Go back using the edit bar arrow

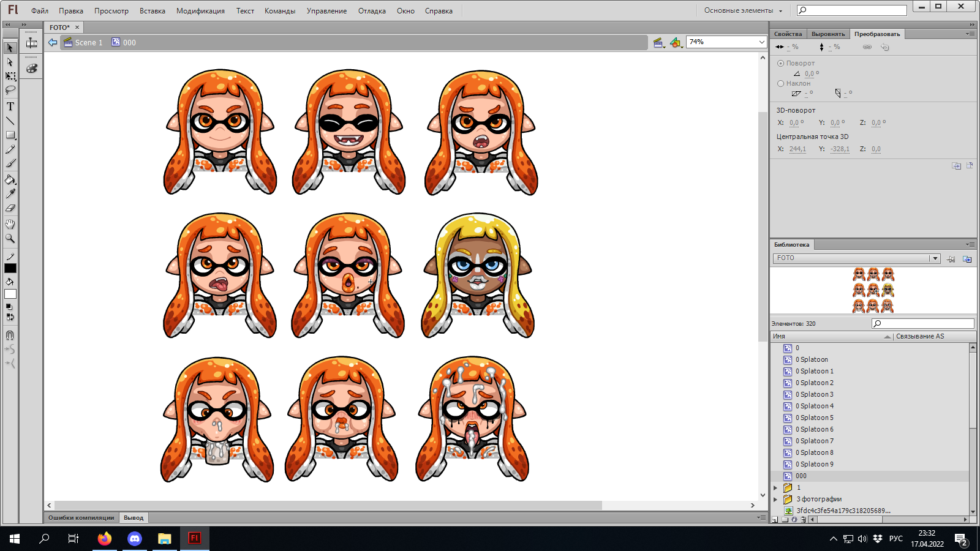[x=53, y=42]
